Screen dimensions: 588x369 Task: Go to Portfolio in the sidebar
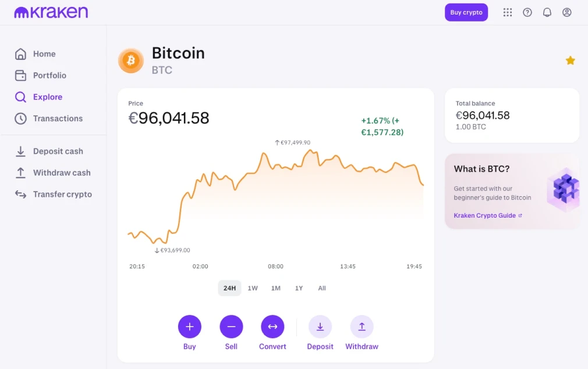pyautogui.click(x=49, y=76)
